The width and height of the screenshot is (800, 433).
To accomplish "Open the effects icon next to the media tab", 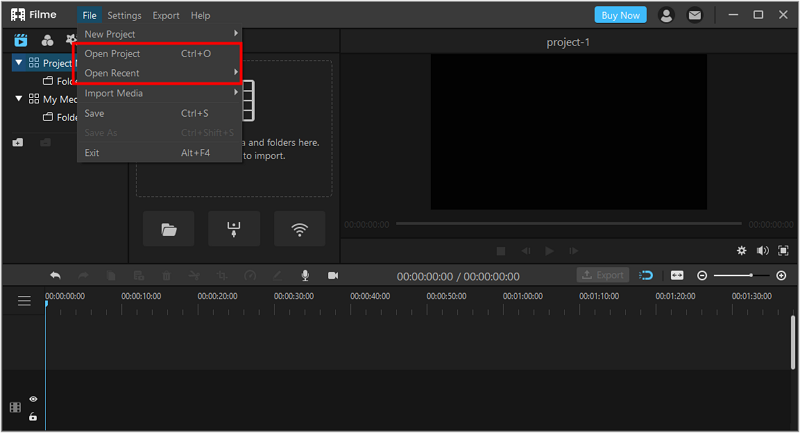I will (x=47, y=40).
